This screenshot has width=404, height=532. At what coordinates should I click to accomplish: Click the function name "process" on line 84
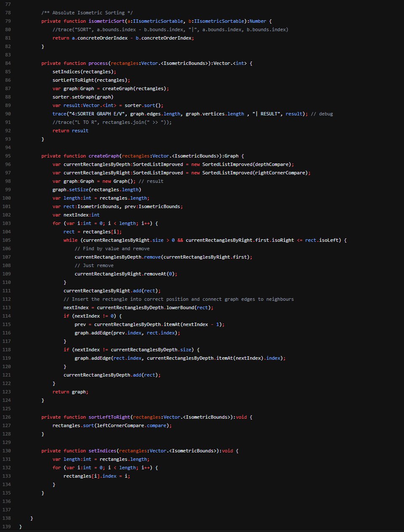click(98, 63)
